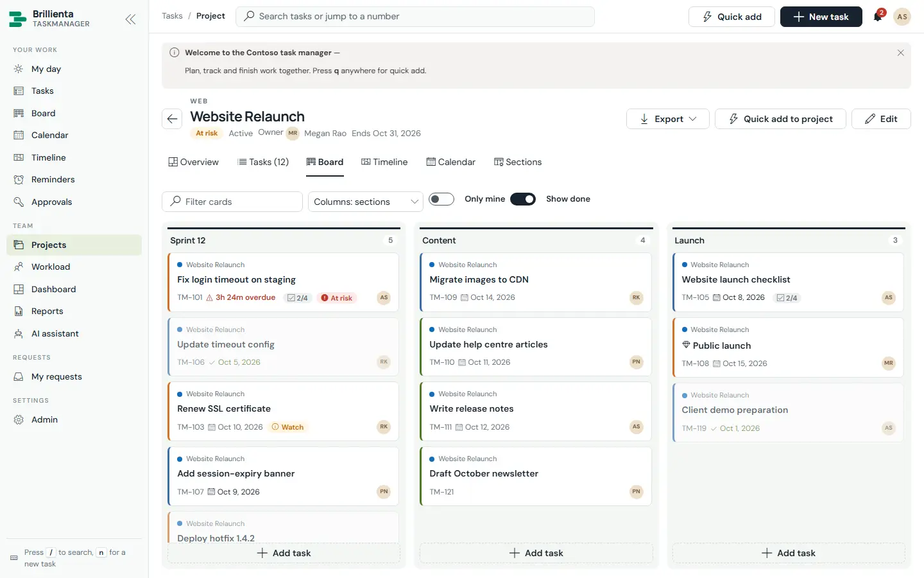Toggle the Only mine switch
This screenshot has height=578, width=924.
[x=441, y=199]
